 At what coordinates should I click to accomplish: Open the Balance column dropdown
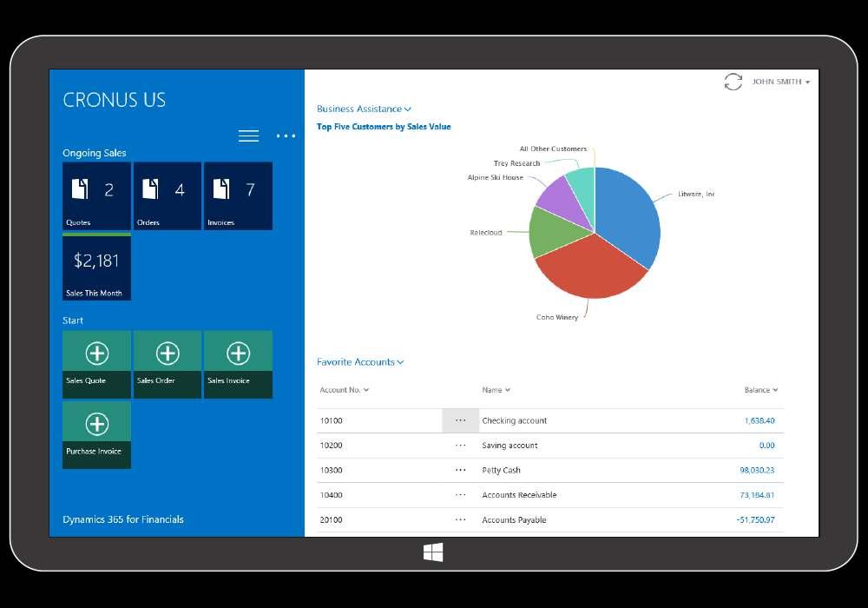pos(761,390)
